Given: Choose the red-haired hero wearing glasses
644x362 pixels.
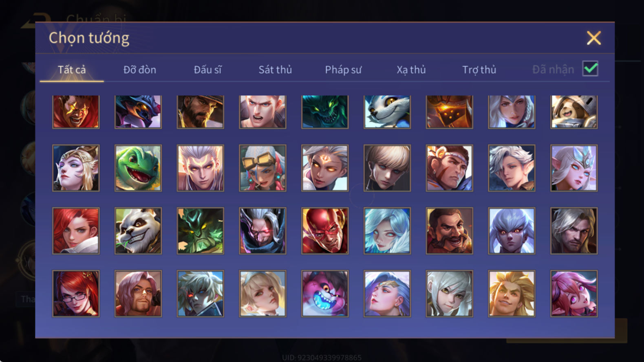Looking at the screenshot, I should click(76, 293).
